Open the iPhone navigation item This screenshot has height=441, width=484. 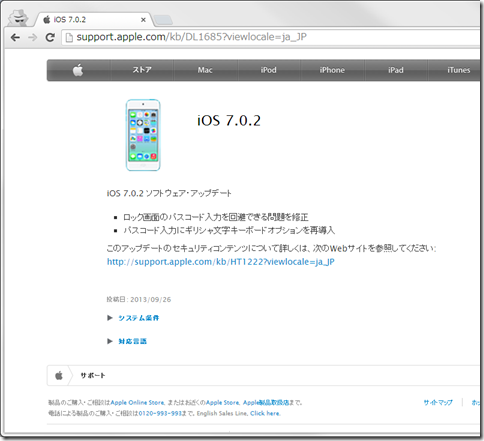[x=332, y=70]
